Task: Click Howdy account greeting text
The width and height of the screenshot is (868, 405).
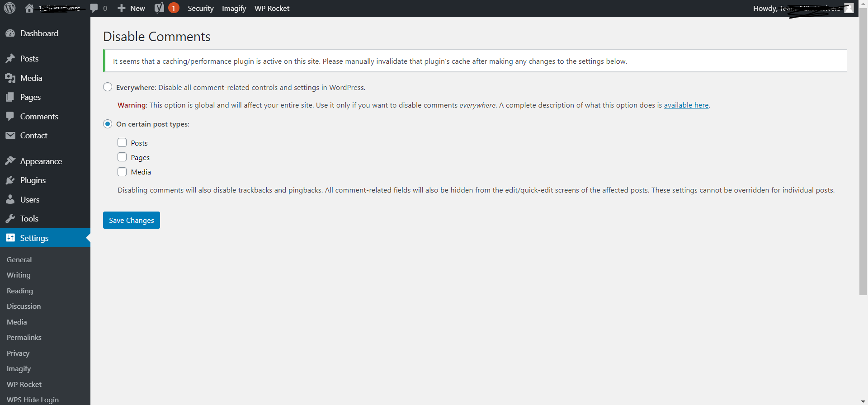Action: coord(797,8)
